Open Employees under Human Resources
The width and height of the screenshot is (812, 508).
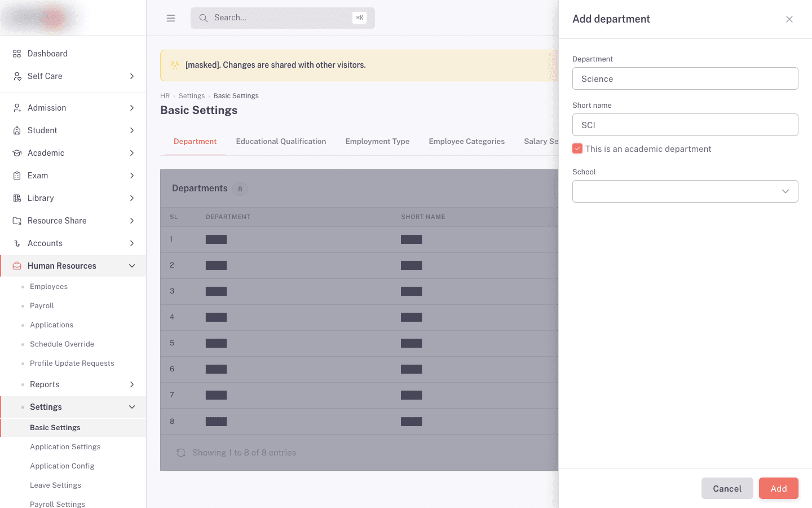48,287
